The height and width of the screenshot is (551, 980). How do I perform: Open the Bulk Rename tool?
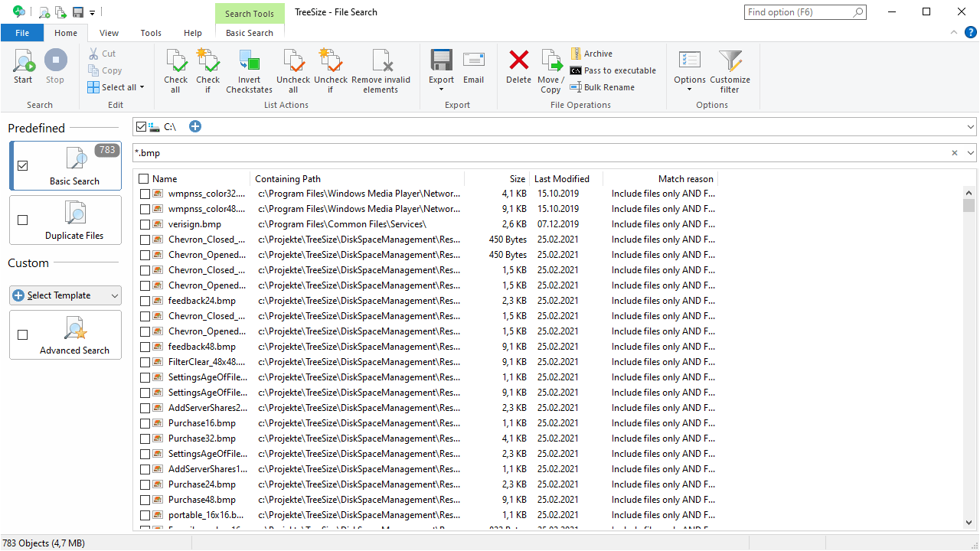click(x=603, y=87)
